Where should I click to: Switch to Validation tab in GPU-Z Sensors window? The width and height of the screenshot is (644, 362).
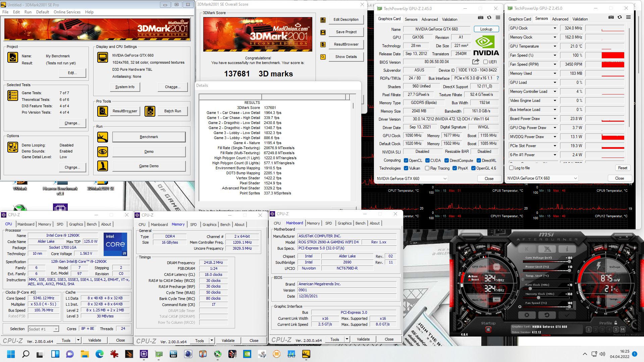[x=580, y=19]
